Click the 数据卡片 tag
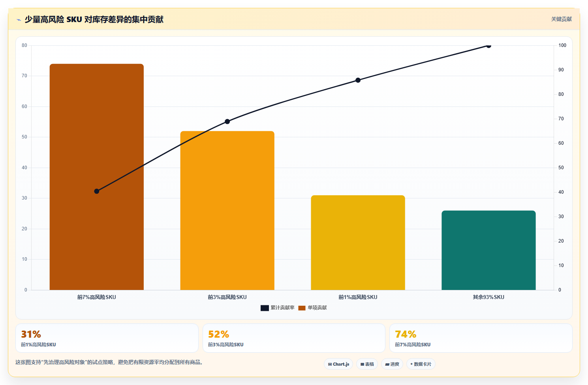Image resolution: width=588 pixels, height=385 pixels. (421, 364)
